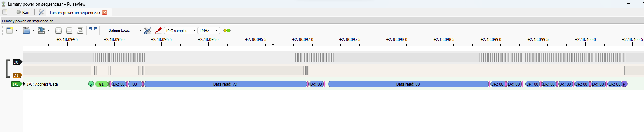The width and height of the screenshot is (644, 132).
Task: Select the Lumary power on sequence.sr tab
Action: pyautogui.click(x=75, y=13)
